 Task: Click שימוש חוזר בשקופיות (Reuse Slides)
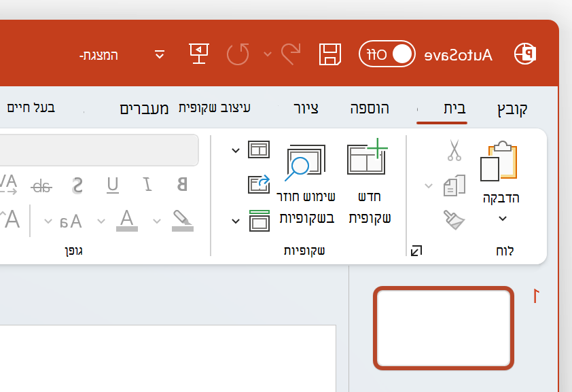(306, 183)
